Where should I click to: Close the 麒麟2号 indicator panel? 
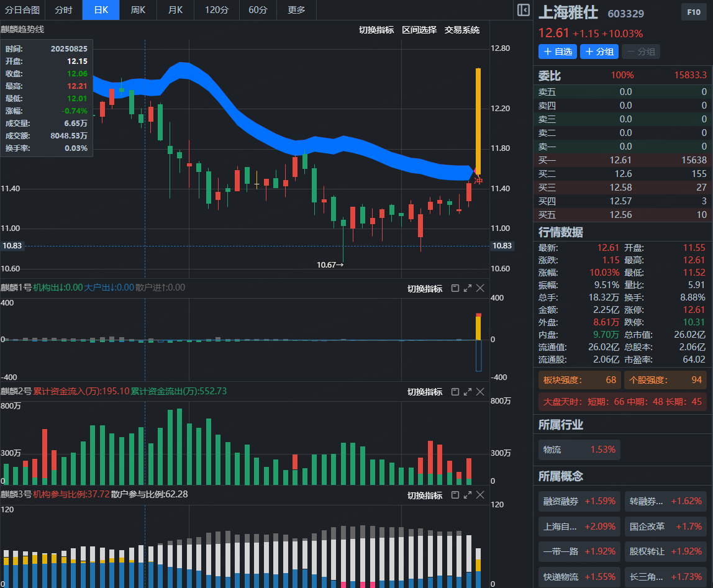(x=480, y=392)
